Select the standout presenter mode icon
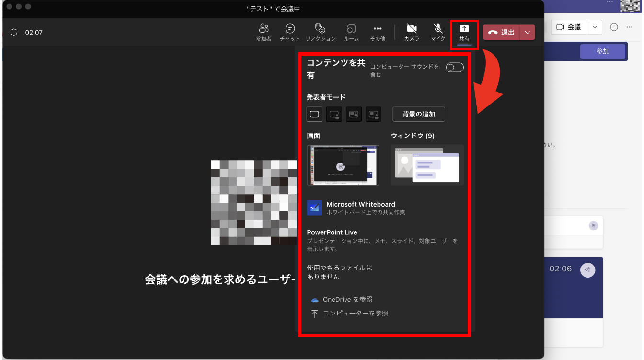The image size is (644, 360). [x=334, y=115]
